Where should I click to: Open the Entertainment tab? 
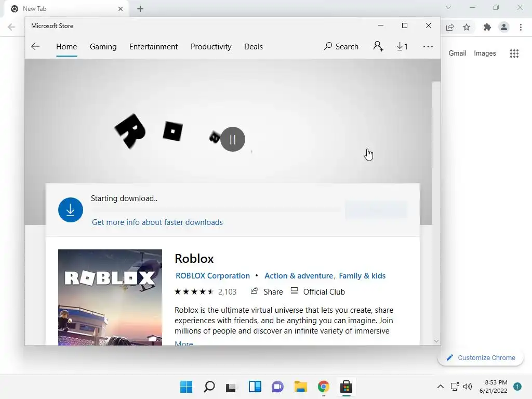tap(153, 46)
